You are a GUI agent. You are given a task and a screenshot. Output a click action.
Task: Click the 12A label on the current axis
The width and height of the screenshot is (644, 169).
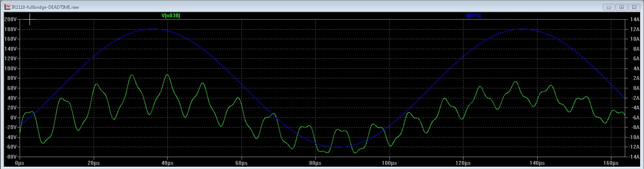coord(634,29)
